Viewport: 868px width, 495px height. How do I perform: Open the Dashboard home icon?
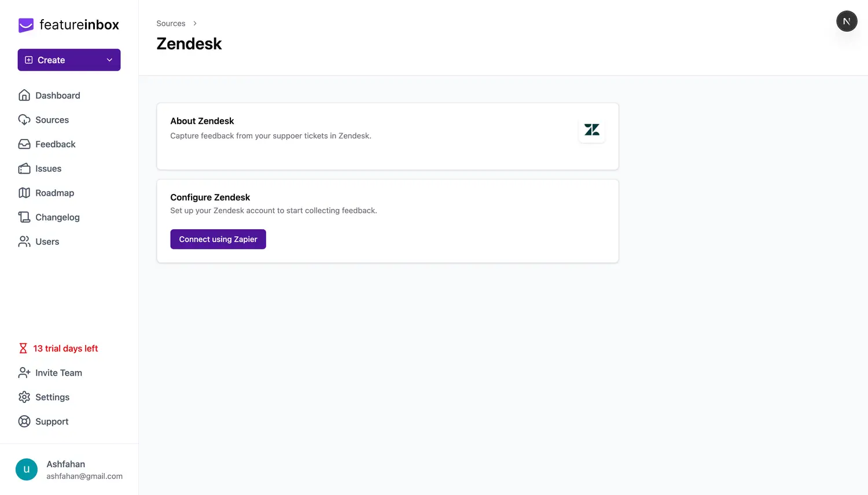[x=24, y=96]
